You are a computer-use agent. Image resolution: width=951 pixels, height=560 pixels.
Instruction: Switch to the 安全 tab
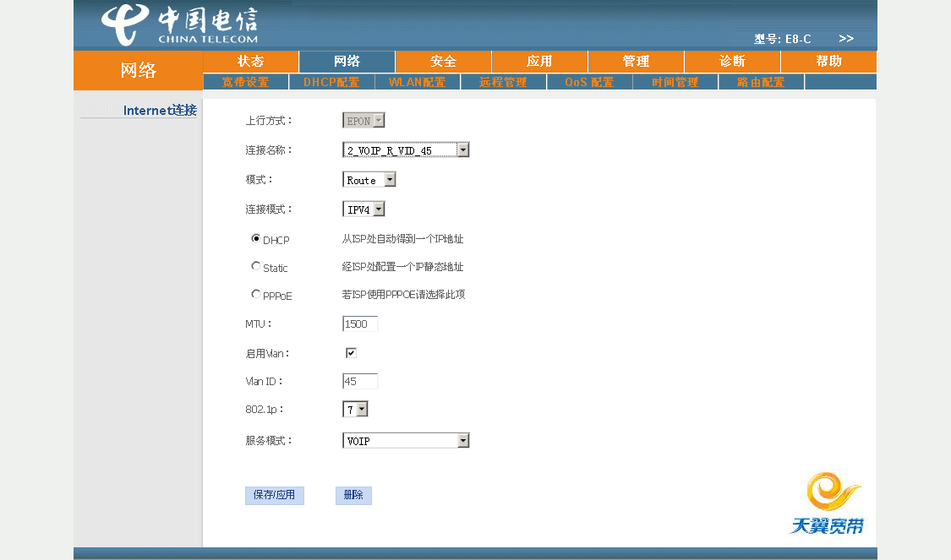pyautogui.click(x=443, y=61)
